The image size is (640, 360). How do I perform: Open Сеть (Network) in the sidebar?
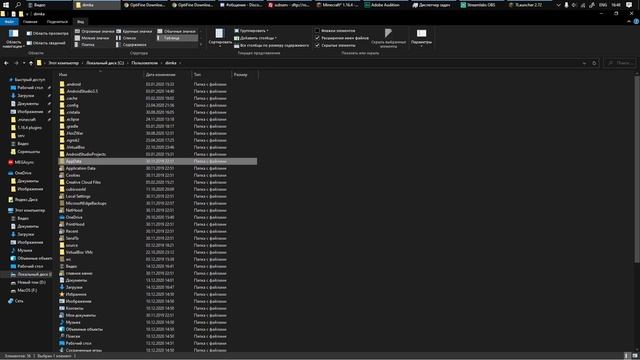(x=16, y=301)
